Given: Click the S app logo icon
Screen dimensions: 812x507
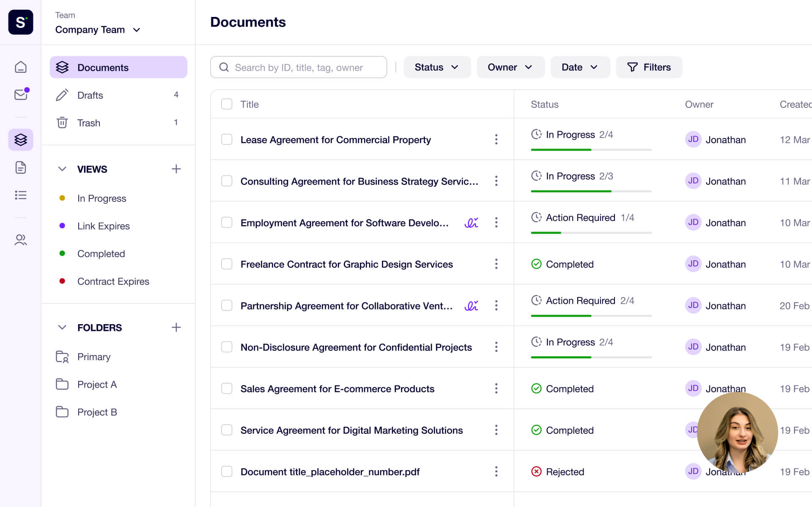Looking at the screenshot, I should click(x=20, y=22).
